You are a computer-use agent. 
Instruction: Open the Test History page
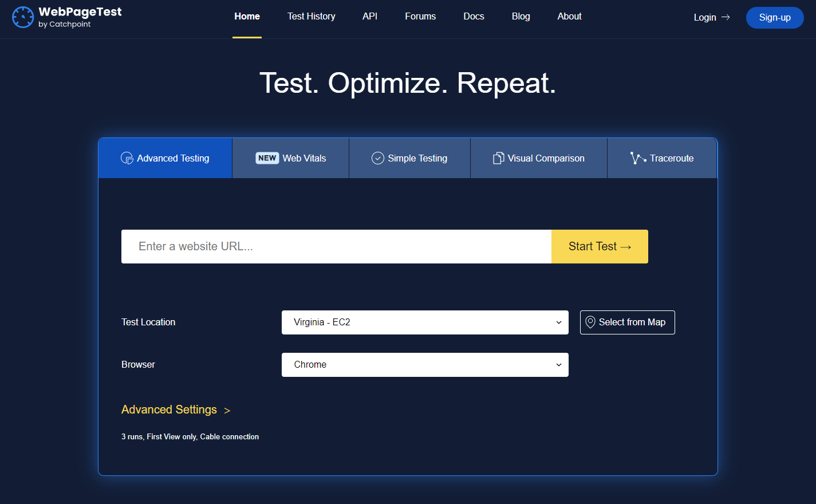tap(312, 16)
